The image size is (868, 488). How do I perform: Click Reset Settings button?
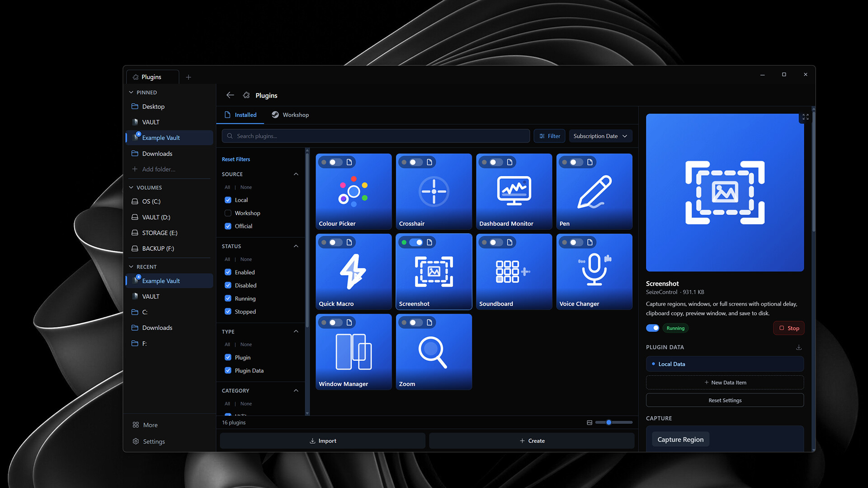725,400
